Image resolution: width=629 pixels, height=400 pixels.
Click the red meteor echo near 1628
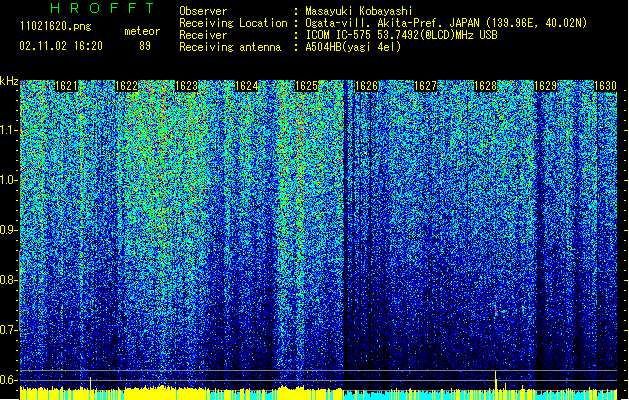click(x=496, y=310)
